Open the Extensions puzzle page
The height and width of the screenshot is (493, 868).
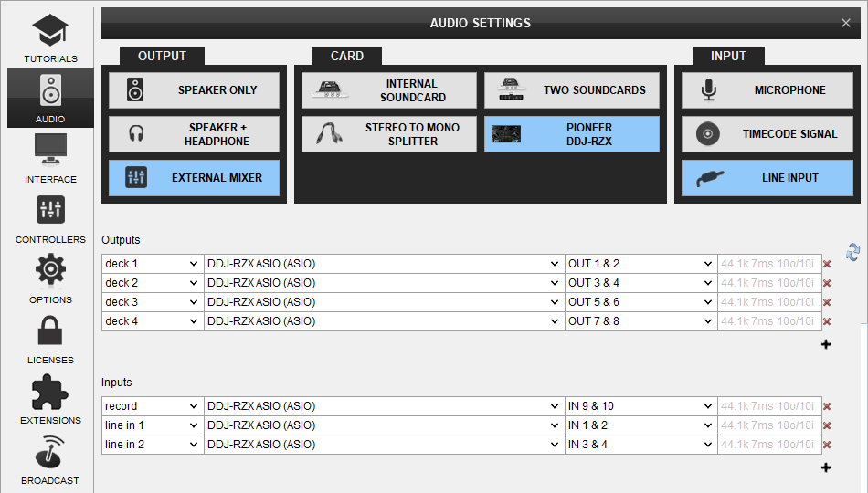pyautogui.click(x=50, y=400)
